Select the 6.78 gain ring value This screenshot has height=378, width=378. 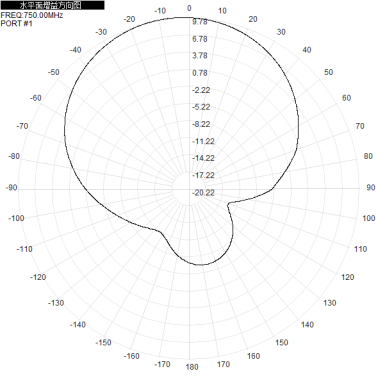coord(200,39)
